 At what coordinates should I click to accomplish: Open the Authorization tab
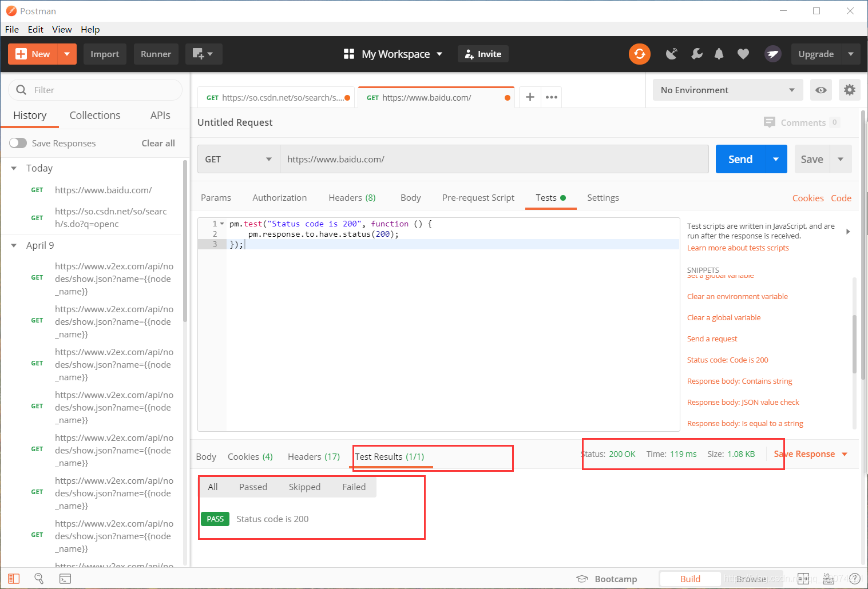point(280,197)
